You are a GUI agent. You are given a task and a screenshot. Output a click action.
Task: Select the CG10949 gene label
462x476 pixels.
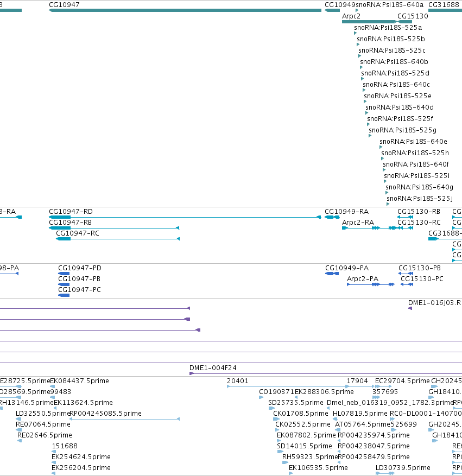tap(340, 5)
